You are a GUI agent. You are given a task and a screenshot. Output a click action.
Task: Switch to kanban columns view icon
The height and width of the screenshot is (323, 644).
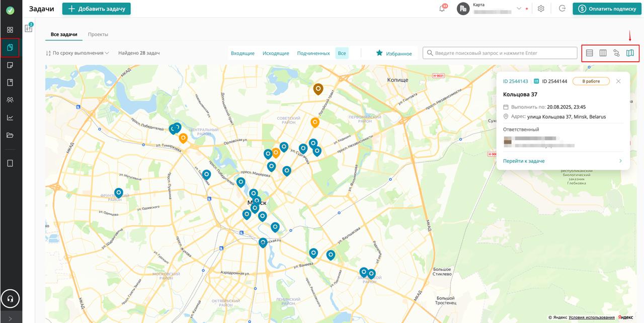tap(603, 53)
